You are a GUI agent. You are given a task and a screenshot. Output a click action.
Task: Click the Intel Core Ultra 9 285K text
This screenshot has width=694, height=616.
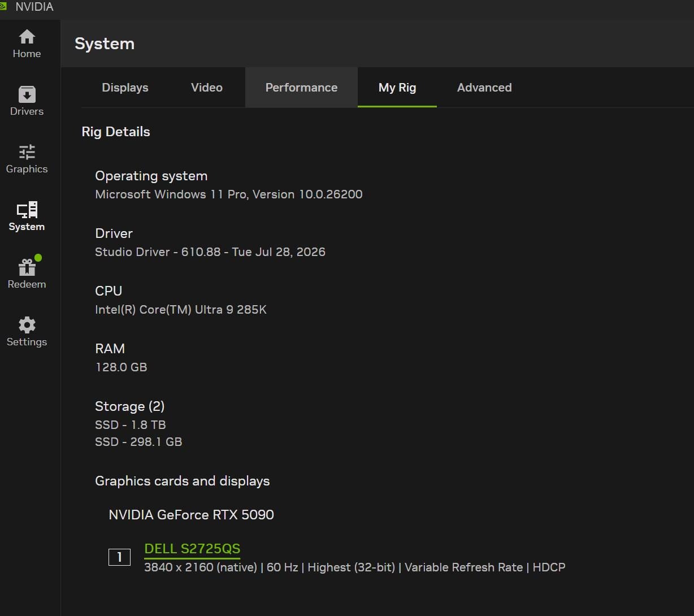click(x=181, y=310)
